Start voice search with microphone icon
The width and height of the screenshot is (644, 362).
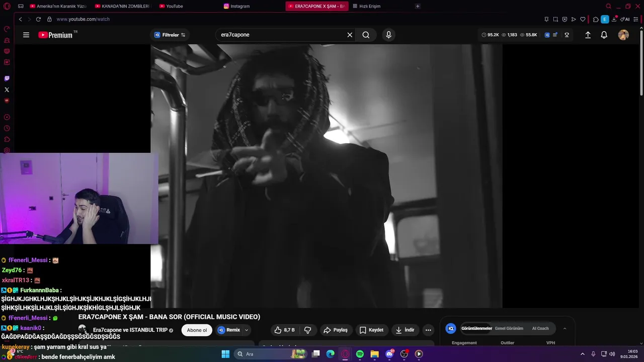pyautogui.click(x=388, y=35)
